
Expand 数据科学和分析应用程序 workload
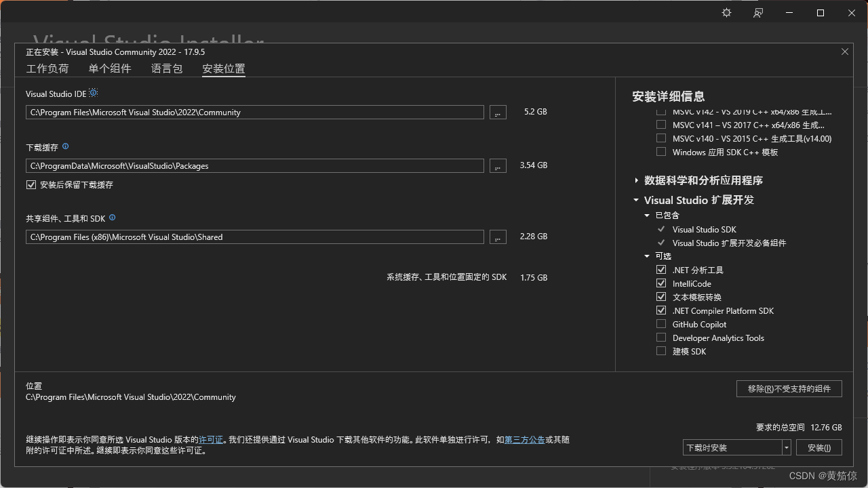click(636, 180)
